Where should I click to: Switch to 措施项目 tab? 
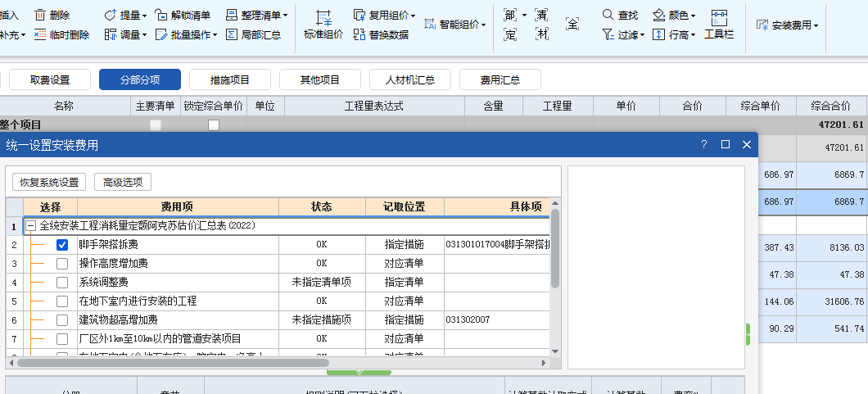coord(230,79)
